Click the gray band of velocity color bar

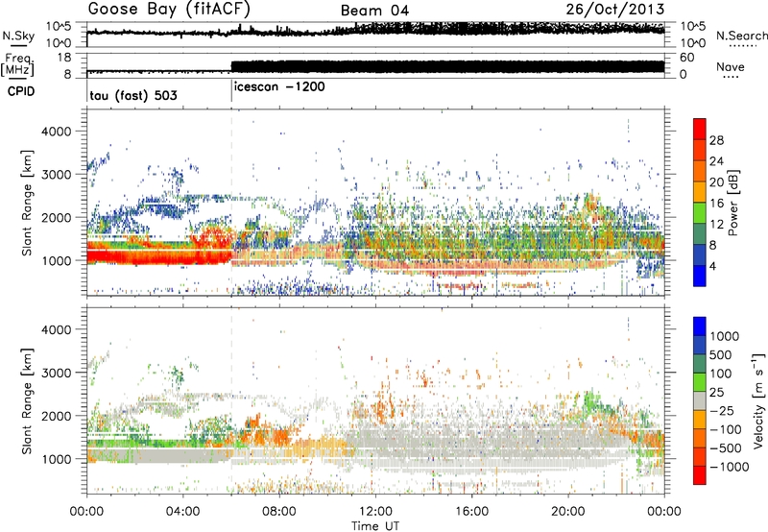(x=700, y=401)
